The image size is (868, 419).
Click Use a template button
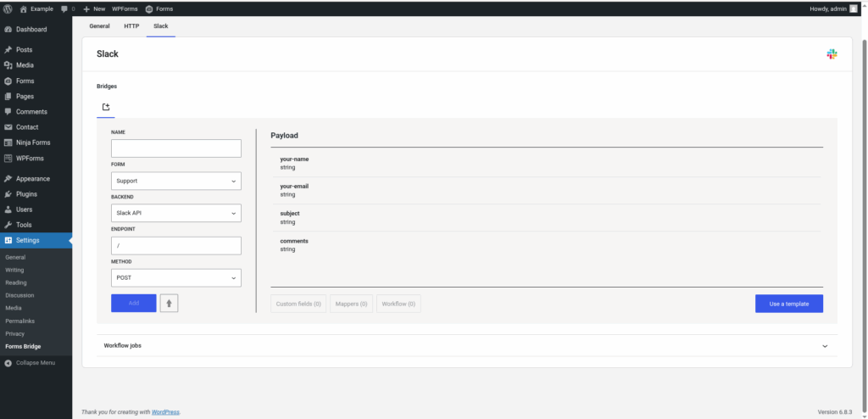coord(789,304)
